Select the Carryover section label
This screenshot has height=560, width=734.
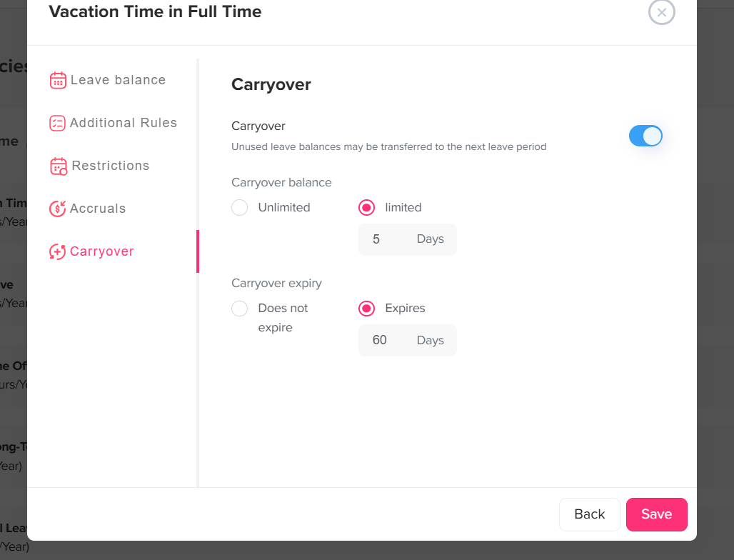pyautogui.click(x=102, y=251)
